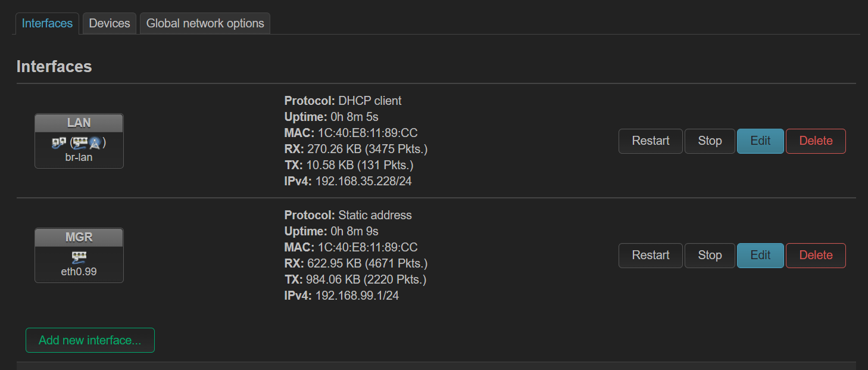Delete the LAN interface

coord(816,141)
